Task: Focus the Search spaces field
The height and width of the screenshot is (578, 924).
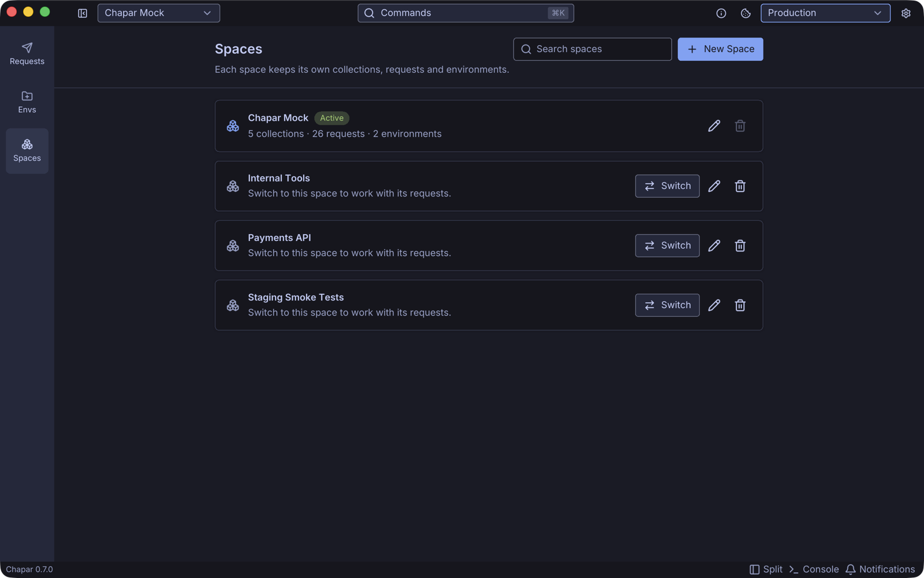Action: click(593, 49)
